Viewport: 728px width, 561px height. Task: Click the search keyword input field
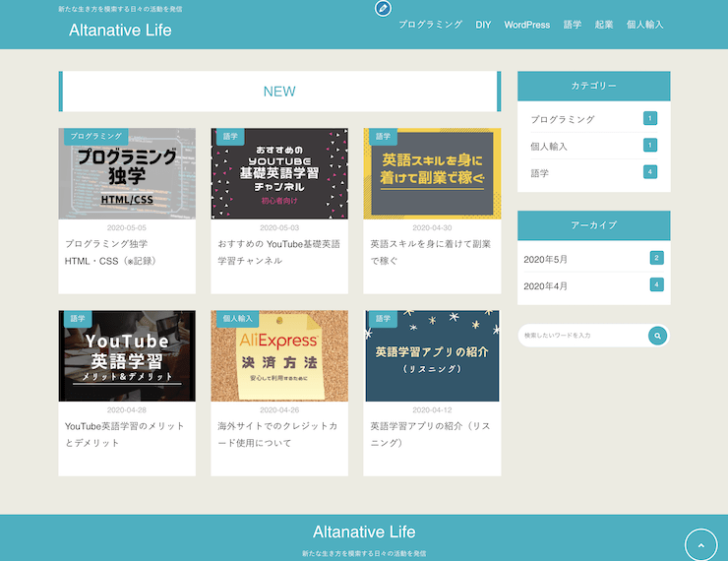(580, 336)
